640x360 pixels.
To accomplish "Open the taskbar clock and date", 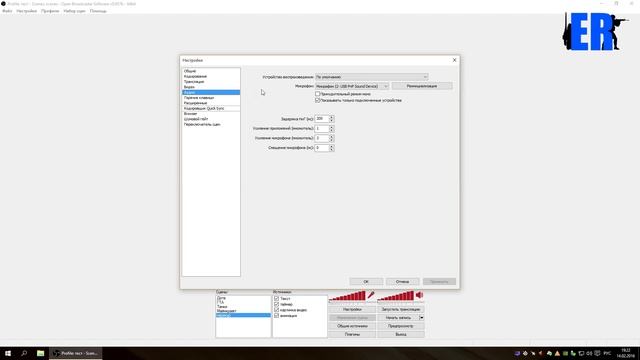I will pyautogui.click(x=625, y=353).
